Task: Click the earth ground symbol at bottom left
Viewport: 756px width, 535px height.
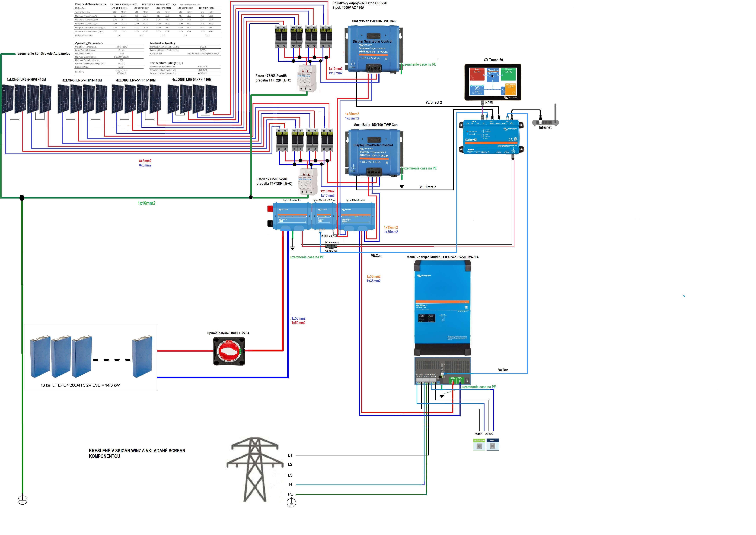Action: tap(22, 500)
